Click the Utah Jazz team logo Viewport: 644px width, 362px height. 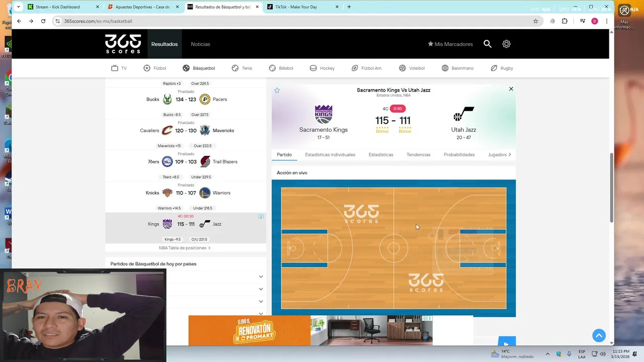coord(463,114)
